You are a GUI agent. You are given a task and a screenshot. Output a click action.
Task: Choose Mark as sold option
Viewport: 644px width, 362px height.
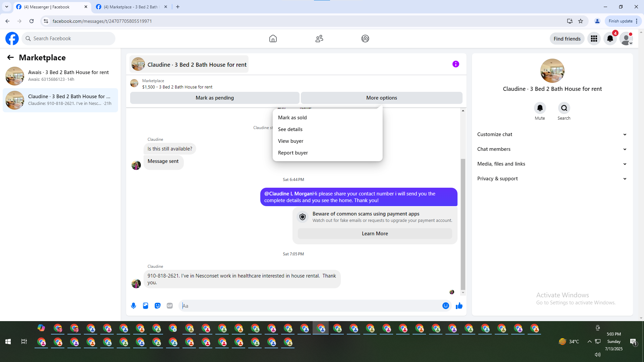click(292, 118)
